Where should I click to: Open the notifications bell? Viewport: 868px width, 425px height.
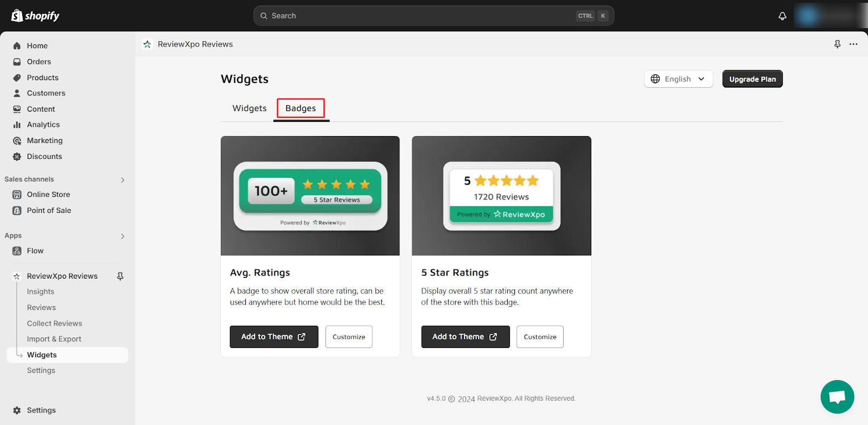tap(782, 16)
